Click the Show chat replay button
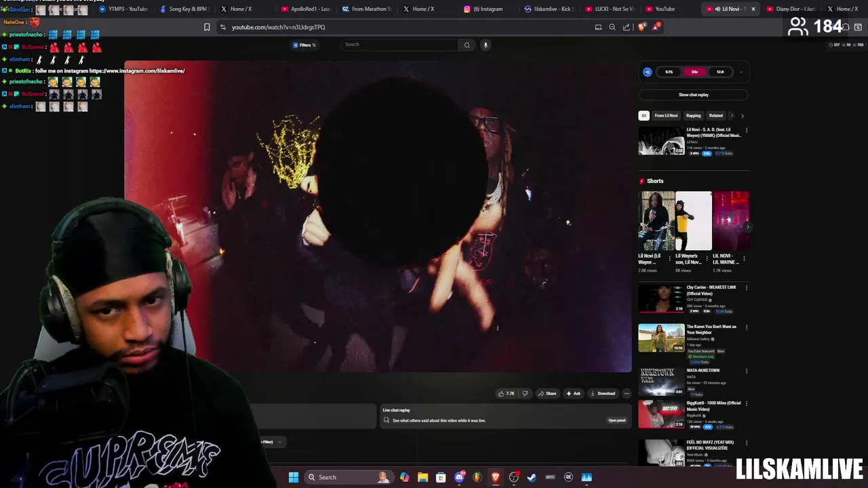Screen dimensions: 868x488 [x=693, y=95]
